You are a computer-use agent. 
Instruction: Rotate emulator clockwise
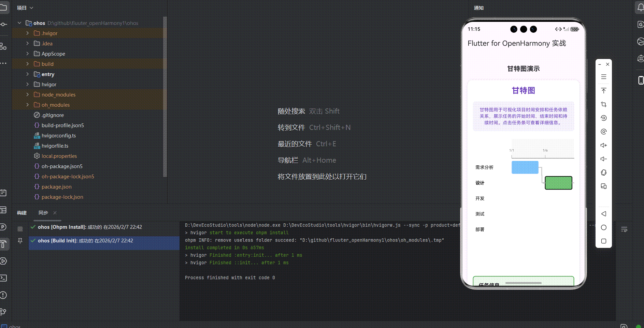[x=603, y=132]
